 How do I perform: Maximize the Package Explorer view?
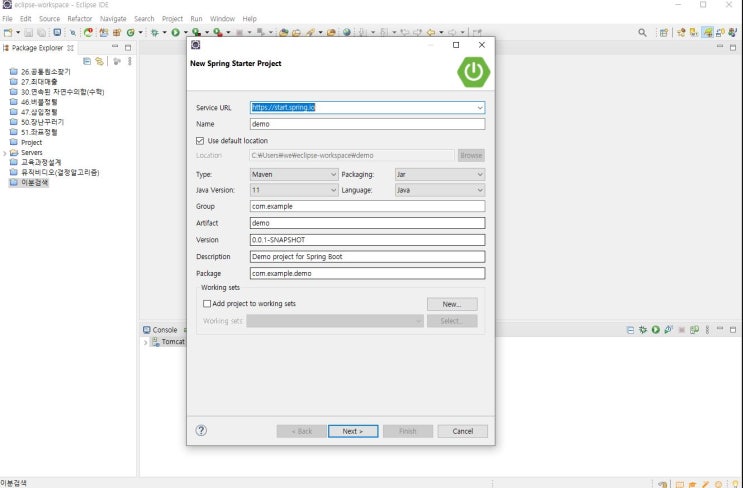coord(127,47)
